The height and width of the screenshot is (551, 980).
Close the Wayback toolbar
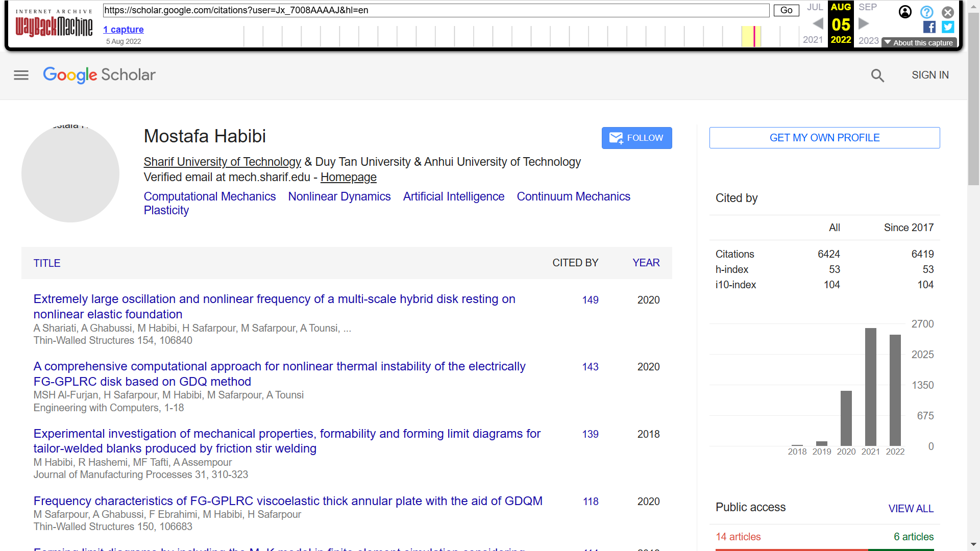[x=948, y=12]
